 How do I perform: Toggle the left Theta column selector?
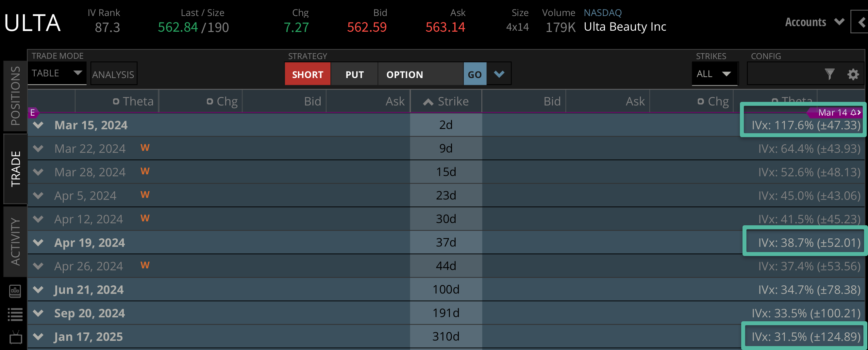click(116, 101)
